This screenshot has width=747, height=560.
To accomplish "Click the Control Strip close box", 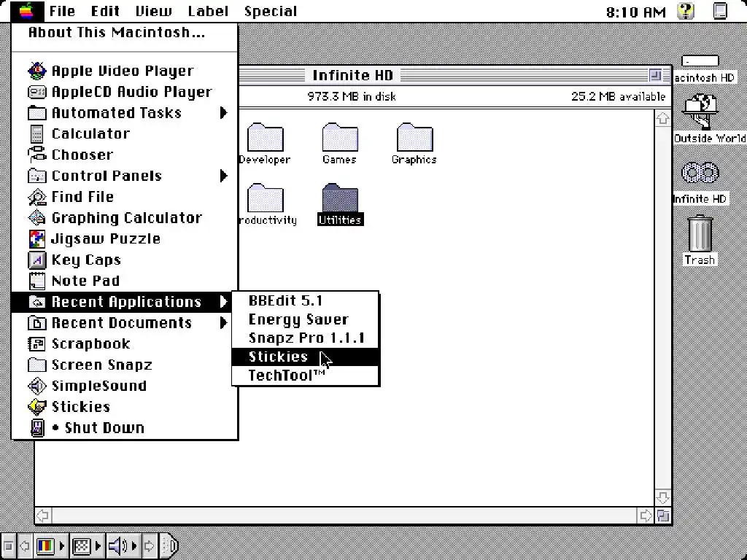I will (x=8, y=545).
